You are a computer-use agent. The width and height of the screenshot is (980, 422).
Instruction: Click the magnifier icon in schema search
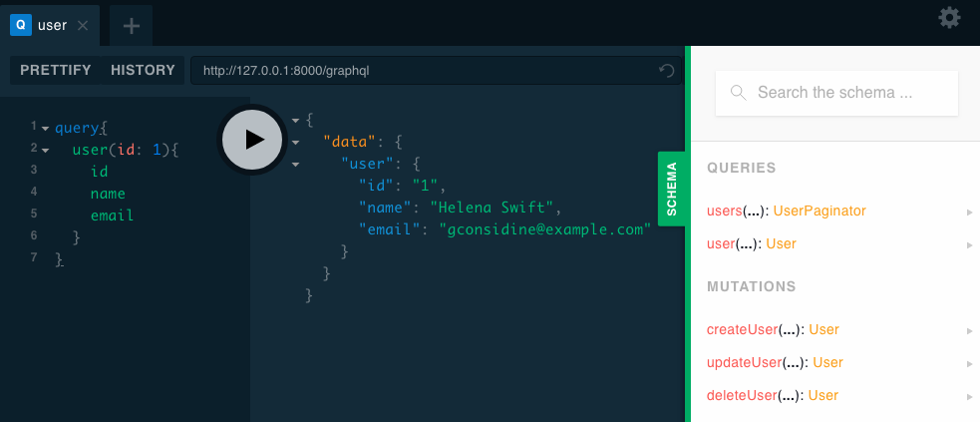tap(738, 93)
